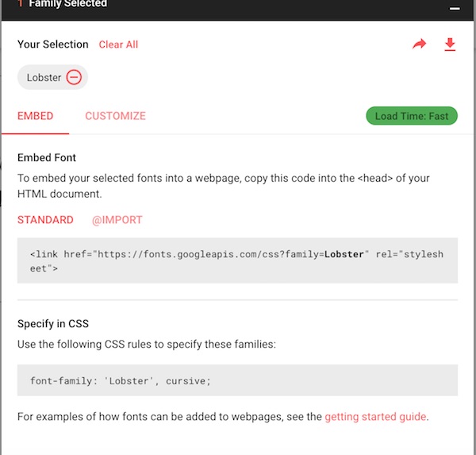Viewport: 476px width, 455px height.
Task: Select the Lobster font chip label
Action: click(x=44, y=78)
